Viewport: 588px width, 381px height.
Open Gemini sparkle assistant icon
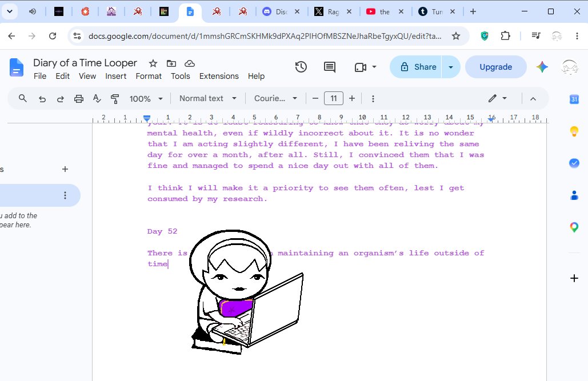[x=542, y=67]
